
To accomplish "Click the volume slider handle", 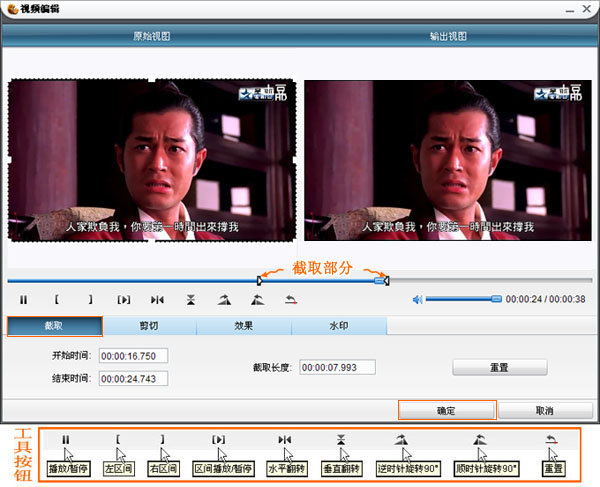I will (x=496, y=299).
